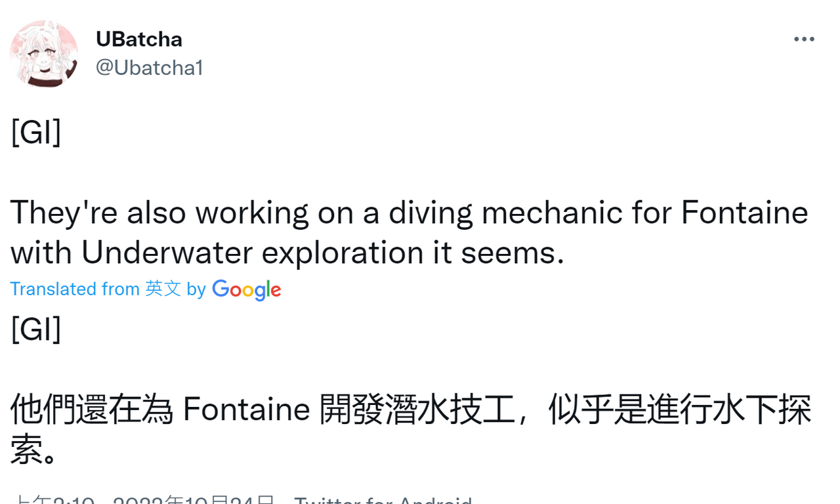840x504 pixels.
Task: Open the Twitter for Android source link
Action: coord(383,499)
